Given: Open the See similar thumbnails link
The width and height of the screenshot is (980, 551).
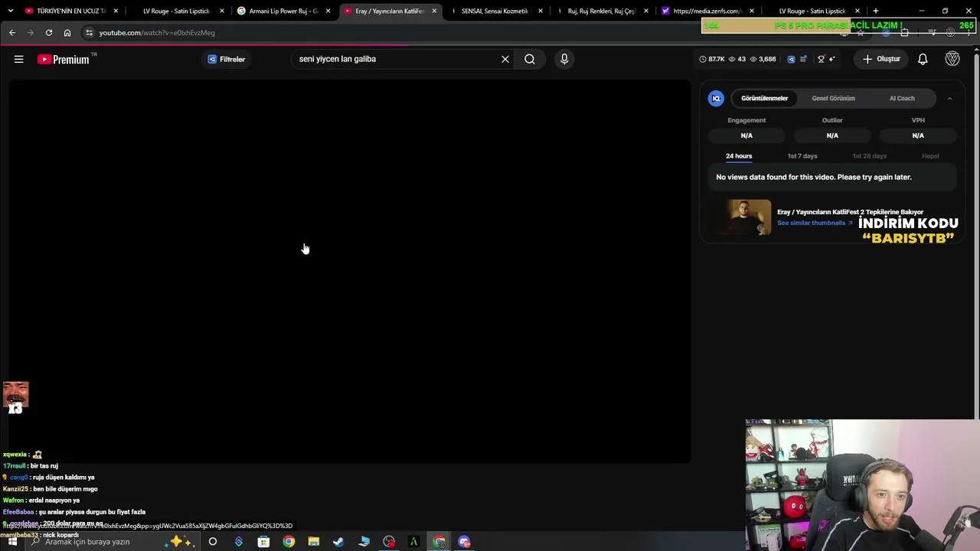Looking at the screenshot, I should [x=815, y=223].
